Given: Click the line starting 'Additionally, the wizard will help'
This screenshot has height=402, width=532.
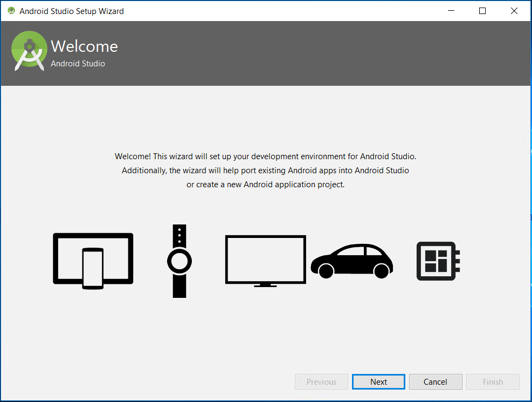Looking at the screenshot, I should click(265, 171).
